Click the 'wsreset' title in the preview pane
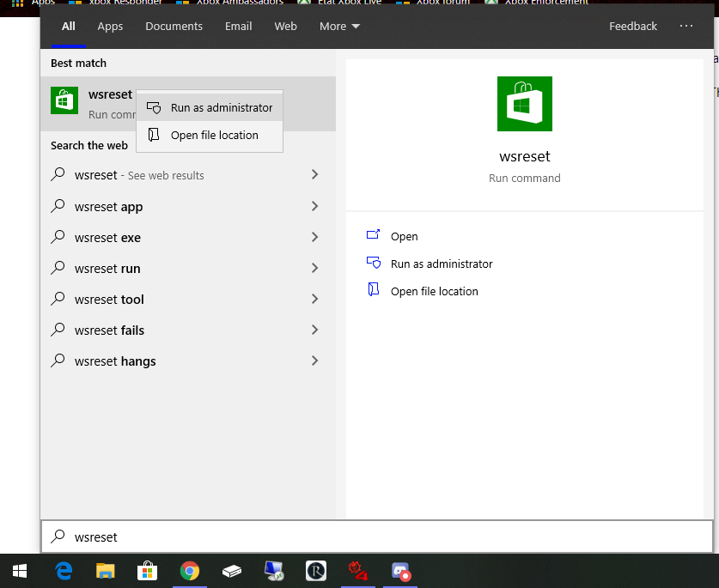This screenshot has height=588, width=719. point(525,157)
